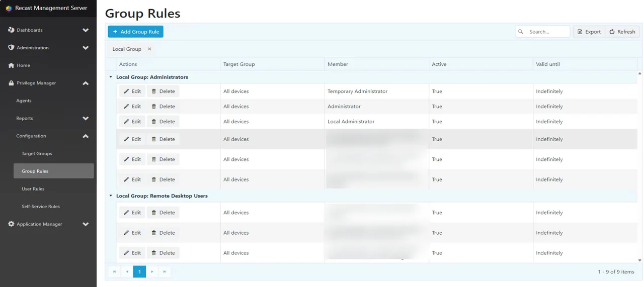Image resolution: width=644 pixels, height=287 pixels.
Task: Delete the Administrator member rule
Action: click(x=163, y=107)
